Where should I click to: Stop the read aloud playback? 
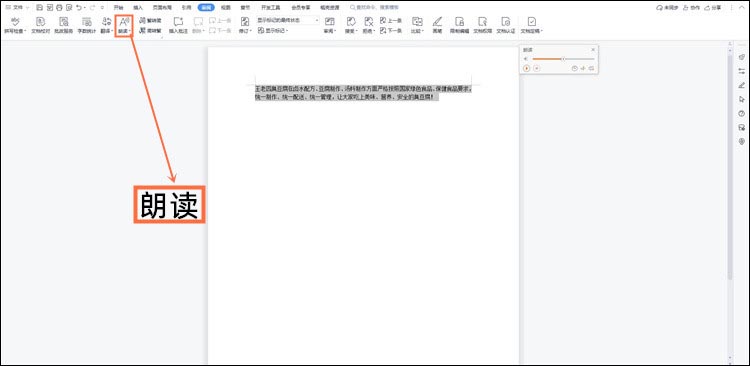tap(537, 68)
